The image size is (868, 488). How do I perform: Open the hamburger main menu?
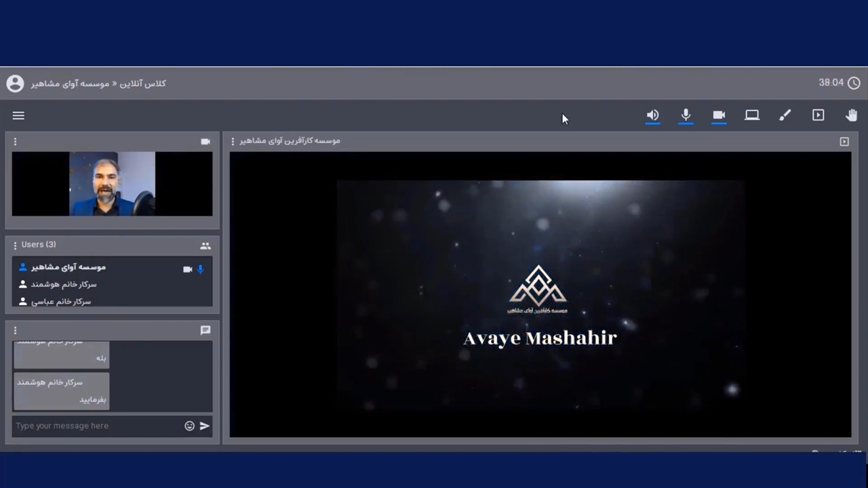pos(18,116)
